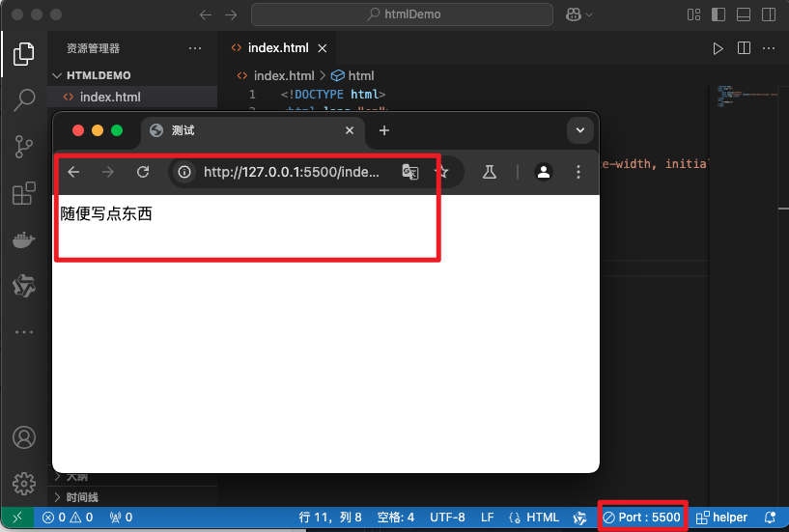Screen dimensions: 789x532
Task: Open the Extensions view
Action: [x=24, y=194]
